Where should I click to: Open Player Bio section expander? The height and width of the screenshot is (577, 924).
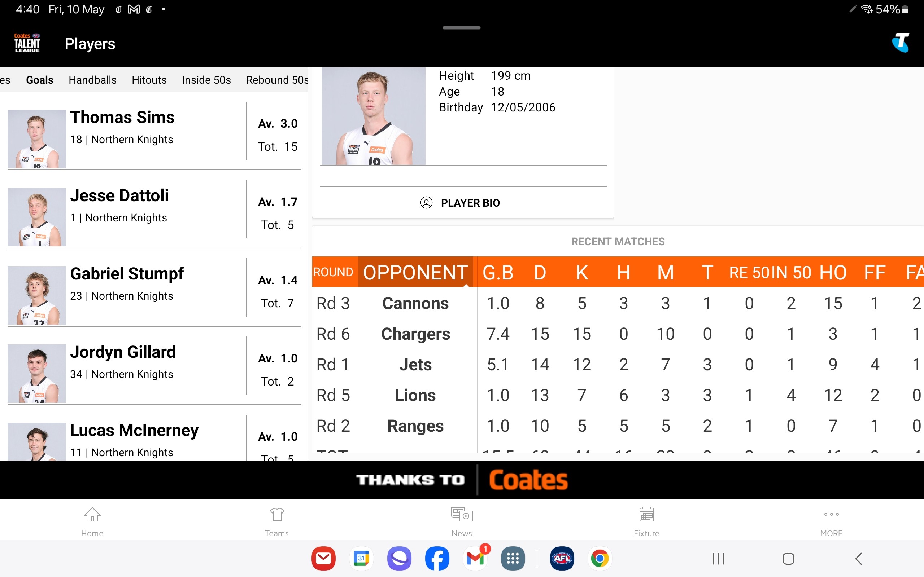(x=464, y=203)
